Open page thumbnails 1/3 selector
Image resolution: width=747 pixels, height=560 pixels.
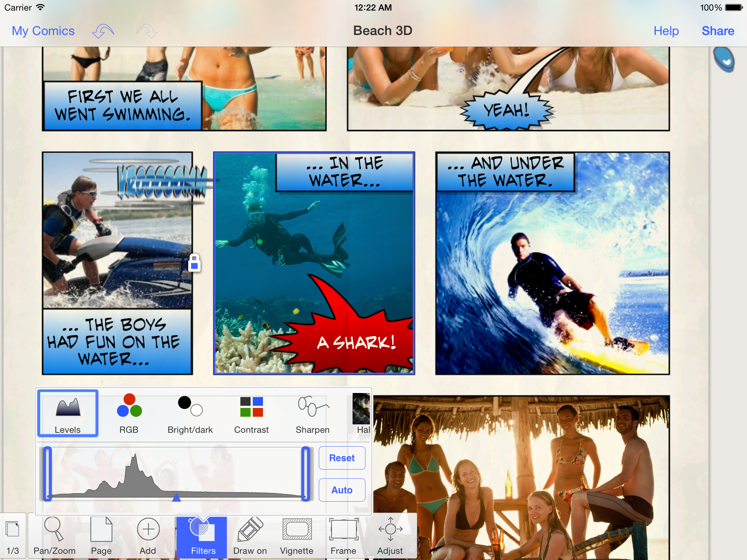[13, 536]
